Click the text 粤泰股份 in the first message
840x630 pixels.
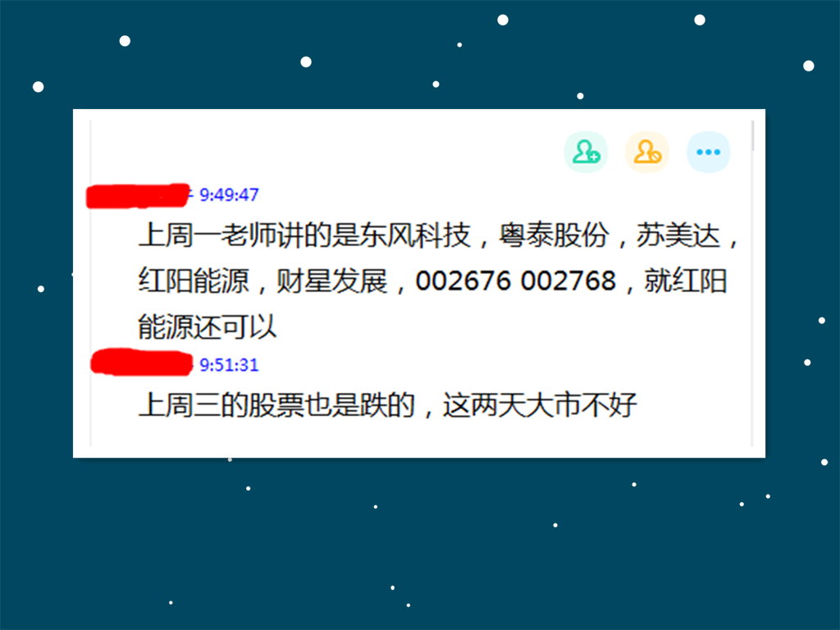coord(554,235)
